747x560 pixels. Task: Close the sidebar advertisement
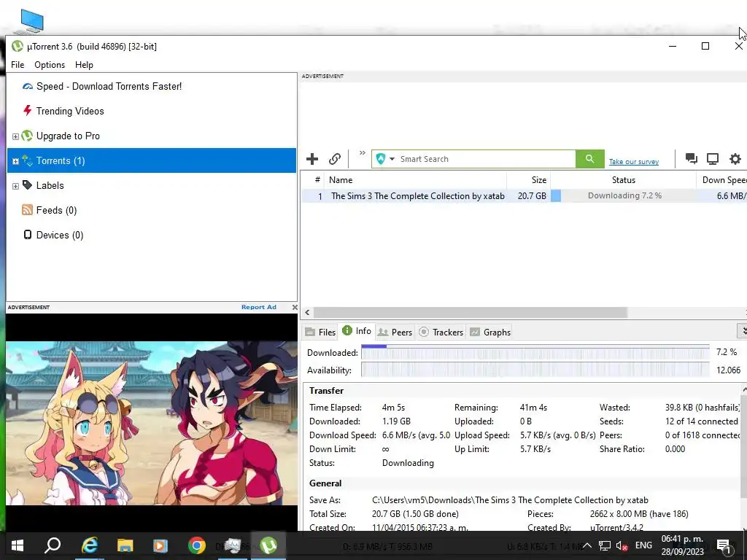[x=295, y=307]
